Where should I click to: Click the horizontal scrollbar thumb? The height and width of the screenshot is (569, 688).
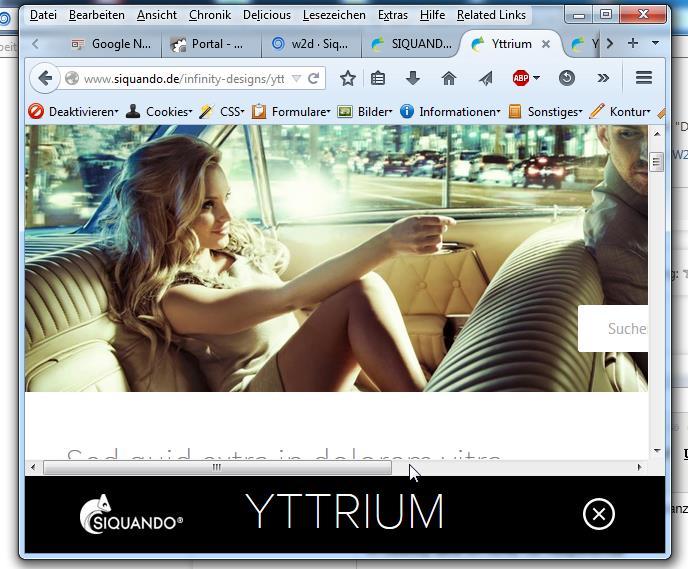coord(217,468)
